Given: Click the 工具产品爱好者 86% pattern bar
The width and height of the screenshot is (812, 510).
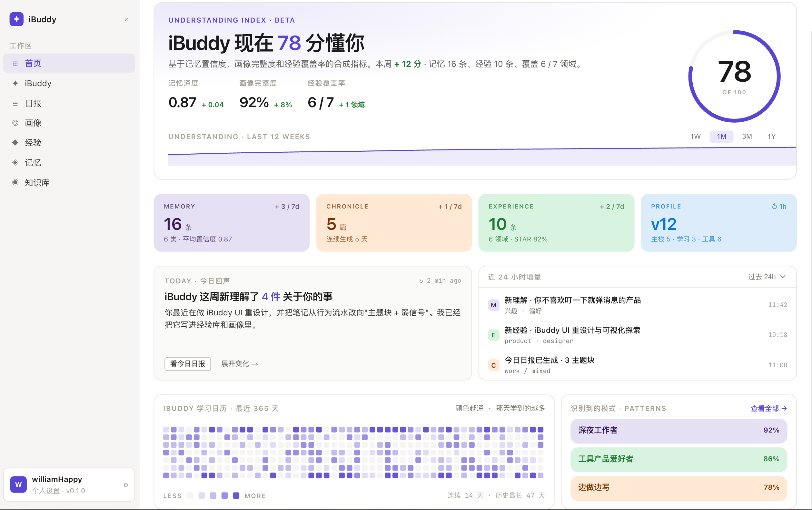Looking at the screenshot, I should click(x=678, y=459).
